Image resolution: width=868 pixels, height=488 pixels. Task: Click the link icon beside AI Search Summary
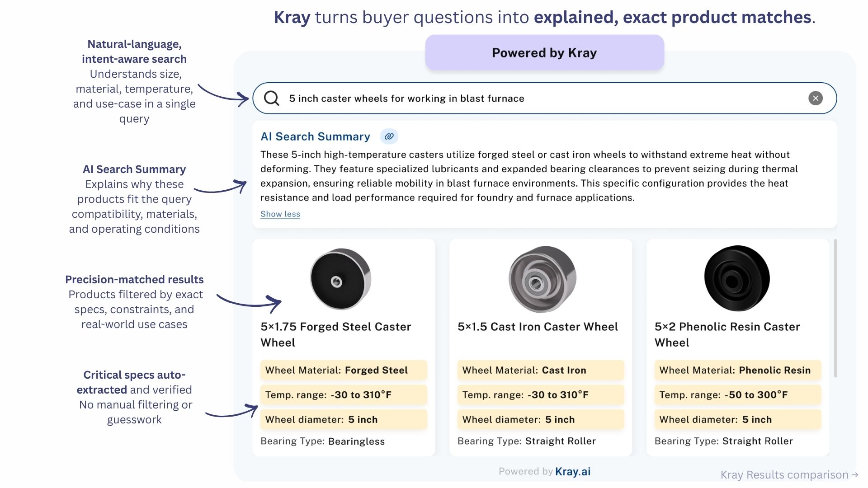(389, 136)
